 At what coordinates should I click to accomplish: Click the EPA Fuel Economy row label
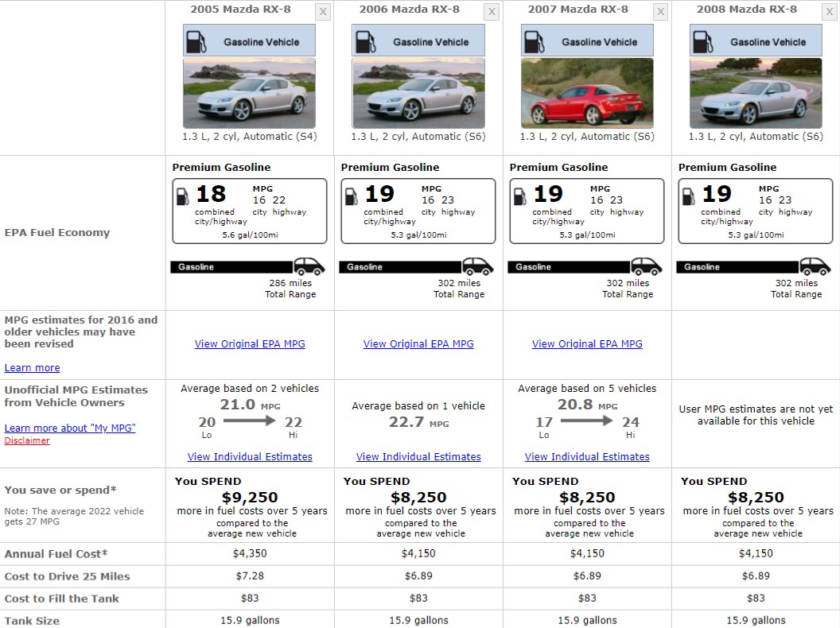(x=57, y=233)
